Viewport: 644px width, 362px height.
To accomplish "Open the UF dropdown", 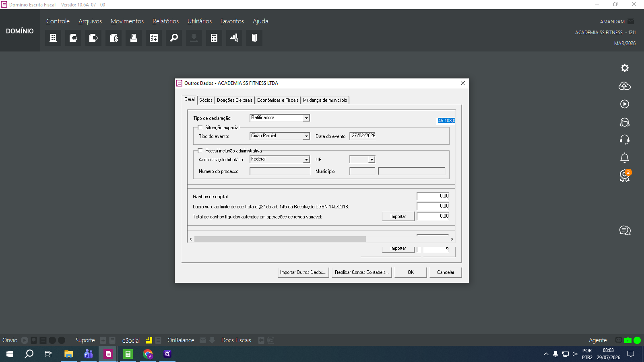I will 372,160.
